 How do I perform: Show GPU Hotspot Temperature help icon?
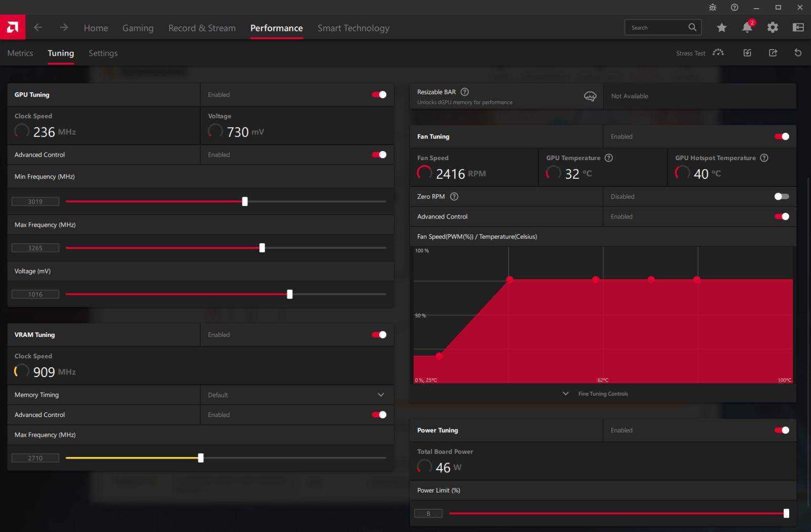(764, 158)
